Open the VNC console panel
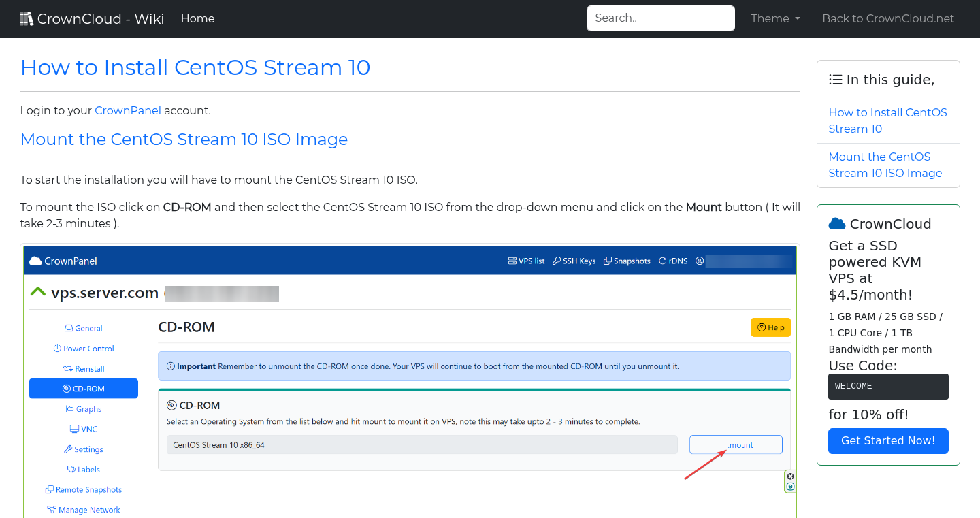Screen dimensions: 980x518 [83, 429]
